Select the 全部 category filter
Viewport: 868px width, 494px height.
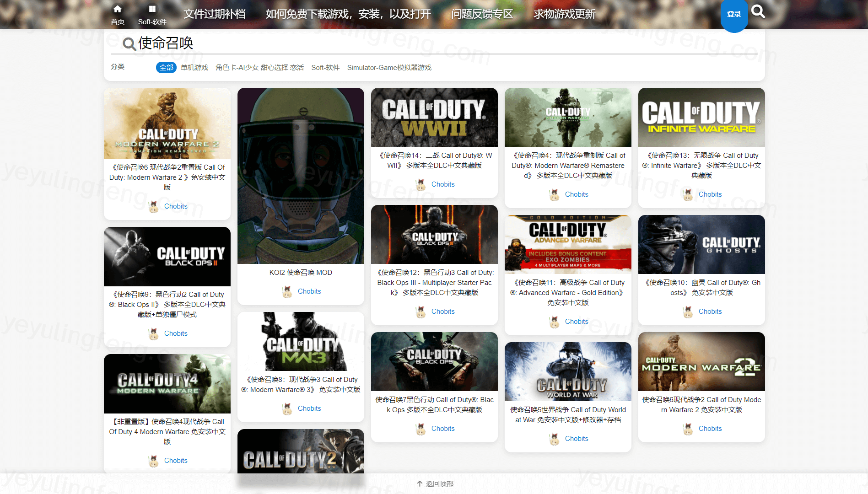[167, 68]
